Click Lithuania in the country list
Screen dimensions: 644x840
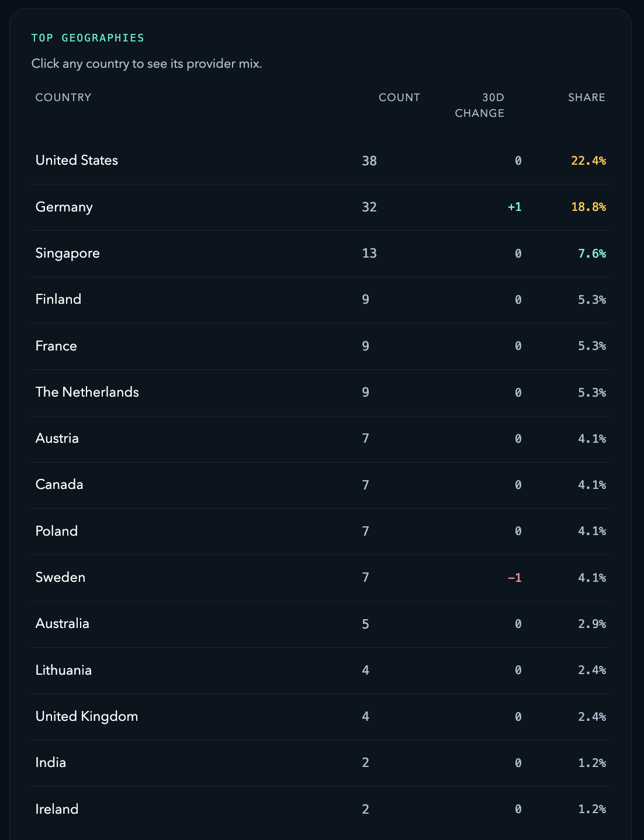64,670
